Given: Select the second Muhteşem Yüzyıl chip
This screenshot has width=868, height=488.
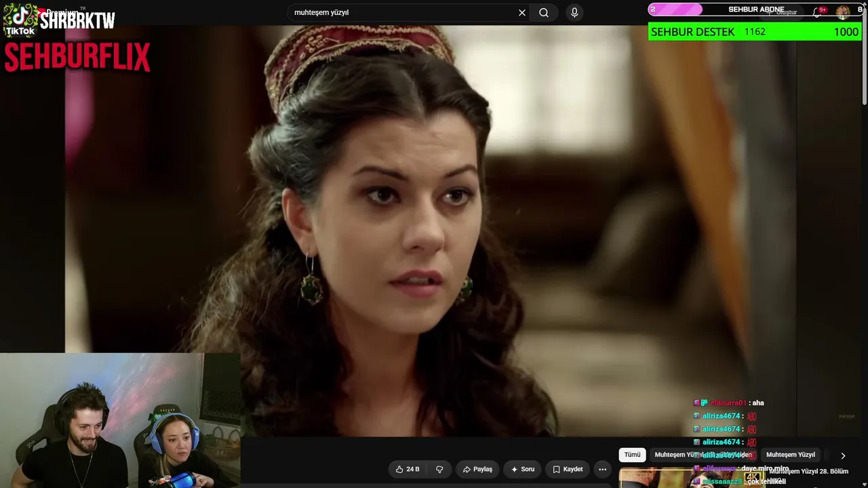Looking at the screenshot, I should pos(790,455).
